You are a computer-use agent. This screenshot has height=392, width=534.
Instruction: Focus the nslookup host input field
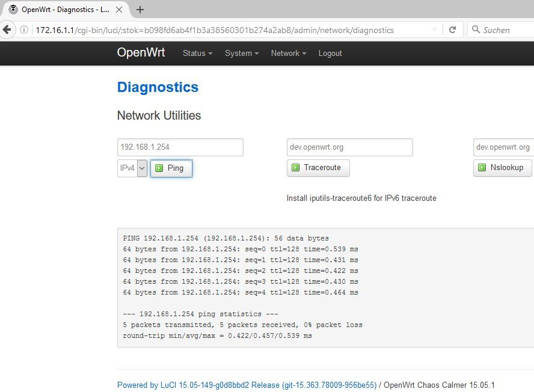pyautogui.click(x=504, y=147)
